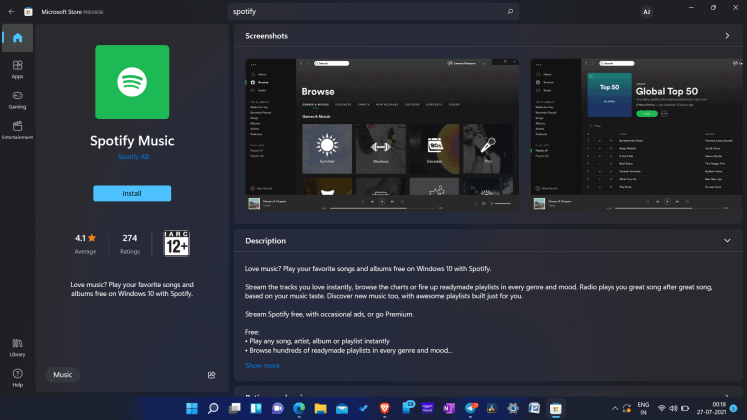Expand description with Show more
Image resolution: width=747 pixels, height=420 pixels.
point(262,365)
